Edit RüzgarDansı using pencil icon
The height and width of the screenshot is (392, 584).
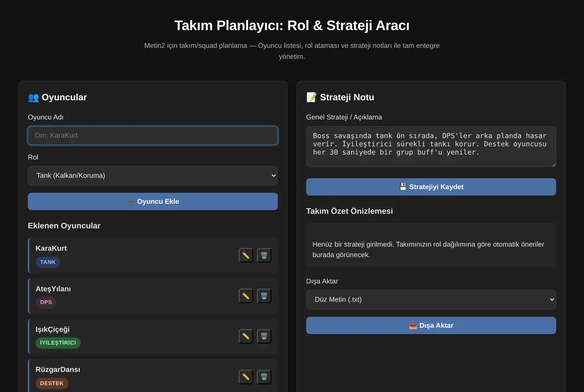point(246,376)
